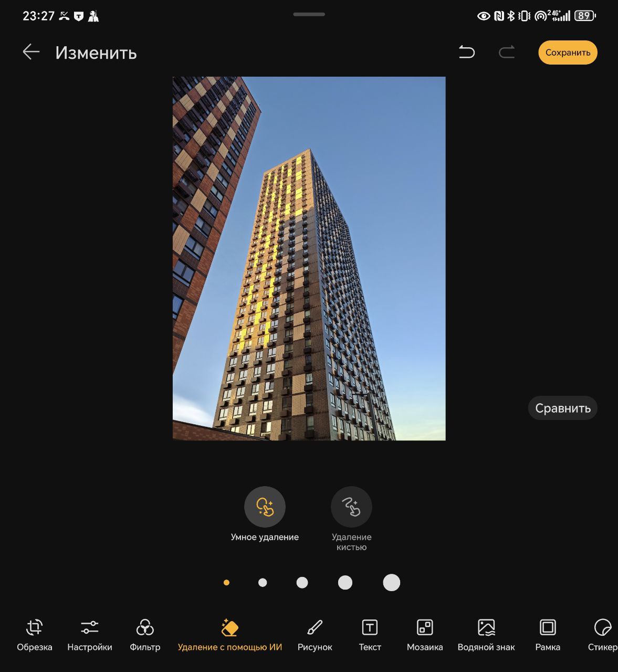The image size is (618, 672).
Task: Open the Водяной знак watermark tool
Action: 486,635
